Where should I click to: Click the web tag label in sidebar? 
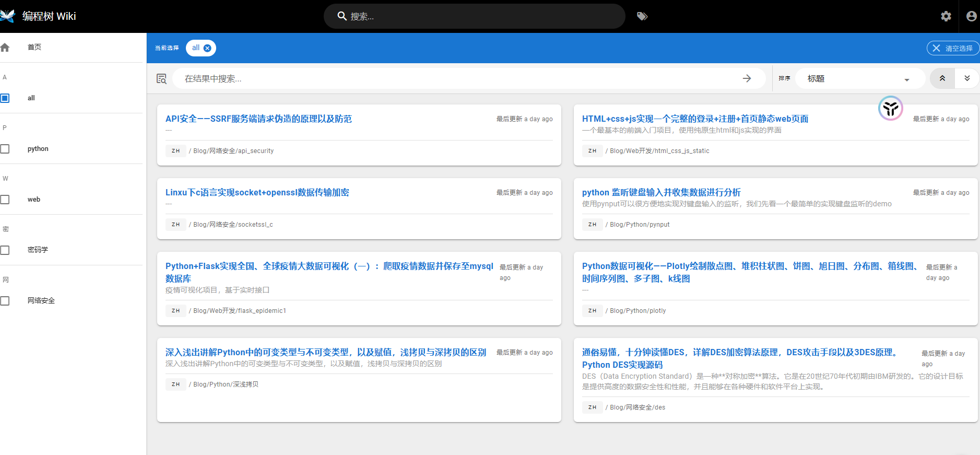[x=34, y=200]
